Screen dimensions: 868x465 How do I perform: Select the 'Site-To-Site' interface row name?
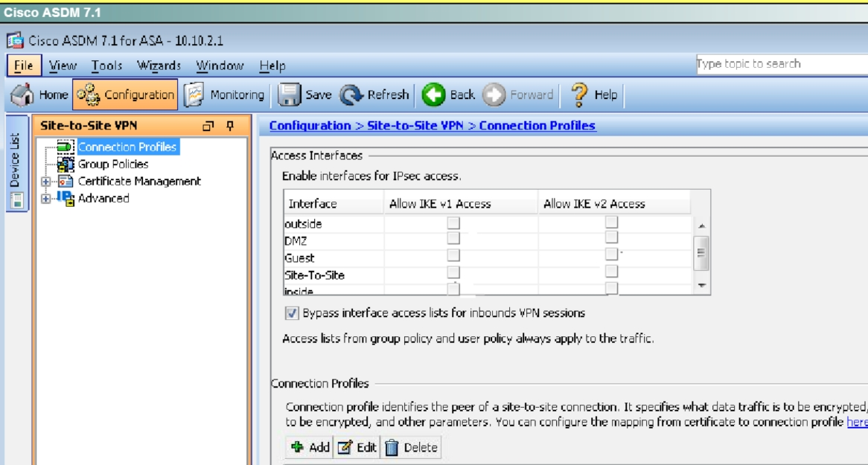pos(314,275)
